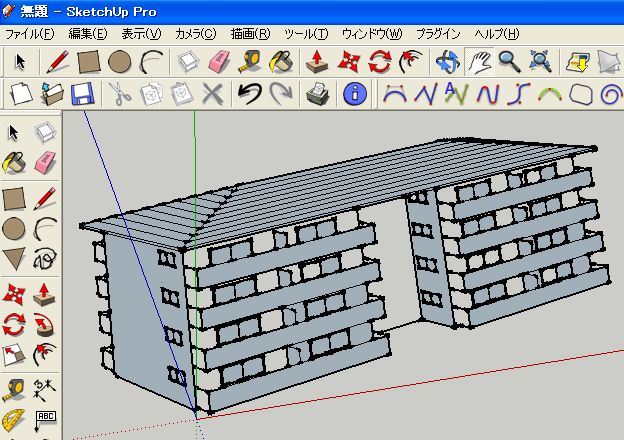Viewport: 624px width, 440px height.
Task: Select the Push/Pull tool in top toolbar
Action: pos(317,62)
